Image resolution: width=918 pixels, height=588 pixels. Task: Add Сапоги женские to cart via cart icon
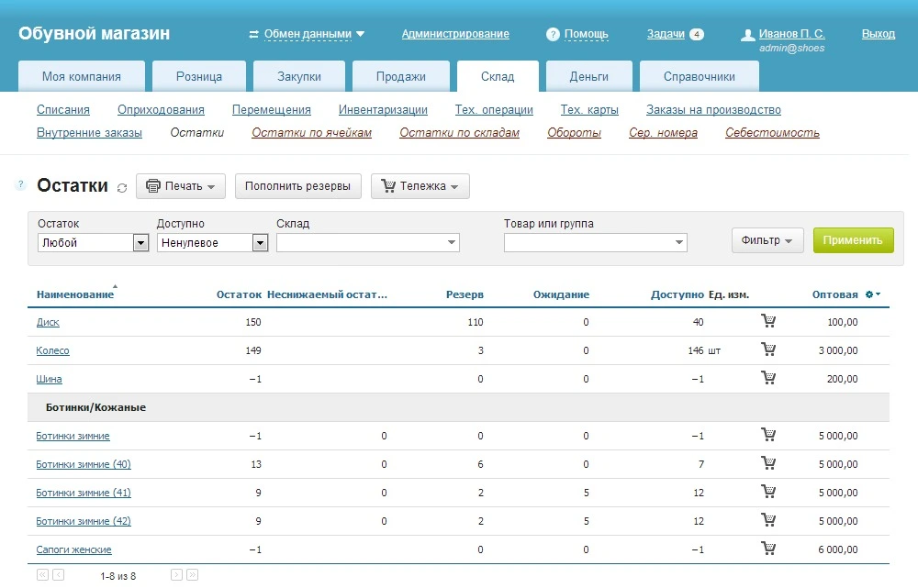click(x=768, y=549)
